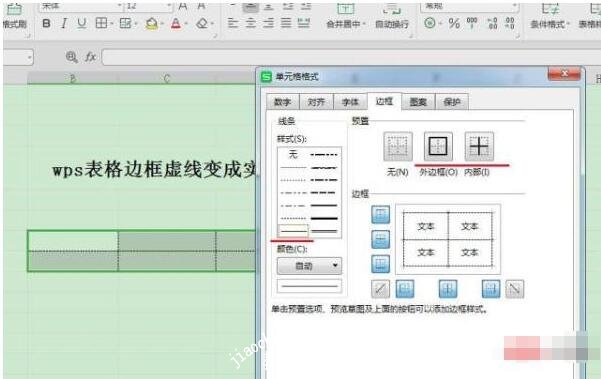This screenshot has width=601, height=379.
Task: Toggle the top border button
Action: [381, 215]
